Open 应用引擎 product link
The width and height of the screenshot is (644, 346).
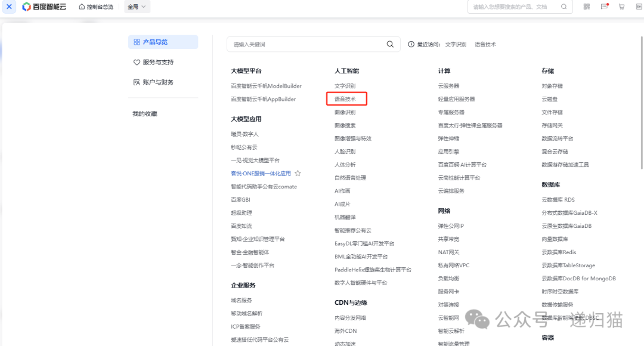coord(448,152)
